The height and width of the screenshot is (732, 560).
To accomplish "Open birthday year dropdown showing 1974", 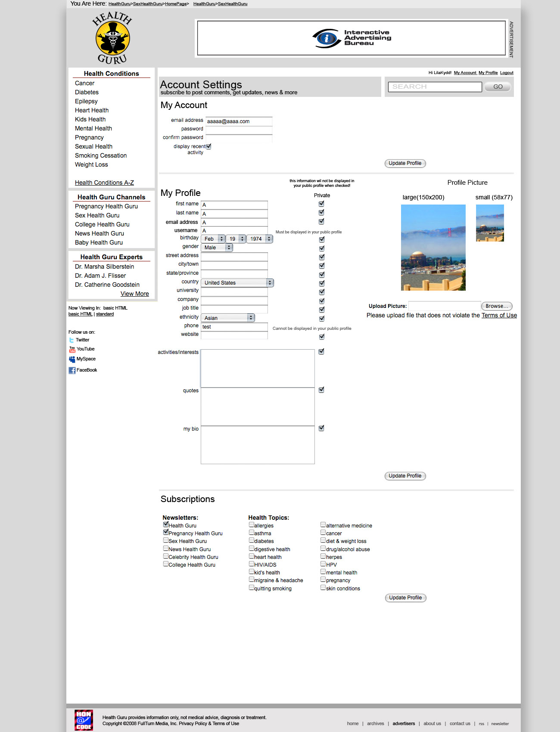I will tap(260, 239).
